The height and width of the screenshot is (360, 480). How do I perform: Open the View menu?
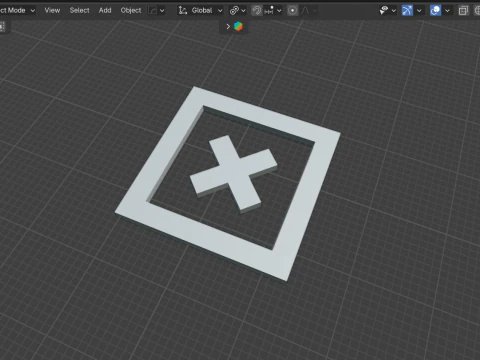click(52, 10)
